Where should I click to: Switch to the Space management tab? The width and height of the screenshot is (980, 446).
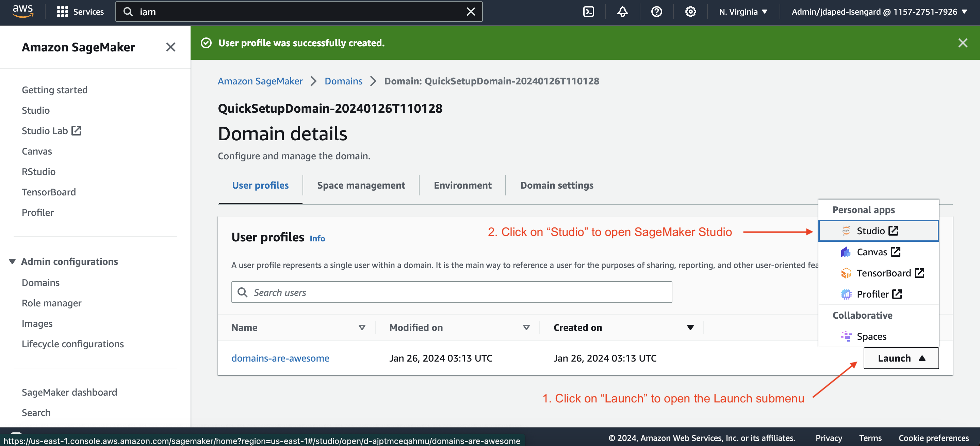(361, 185)
